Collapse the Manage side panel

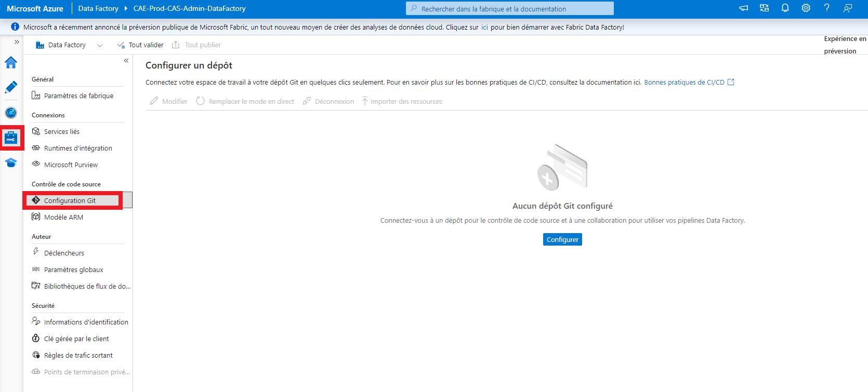(126, 61)
